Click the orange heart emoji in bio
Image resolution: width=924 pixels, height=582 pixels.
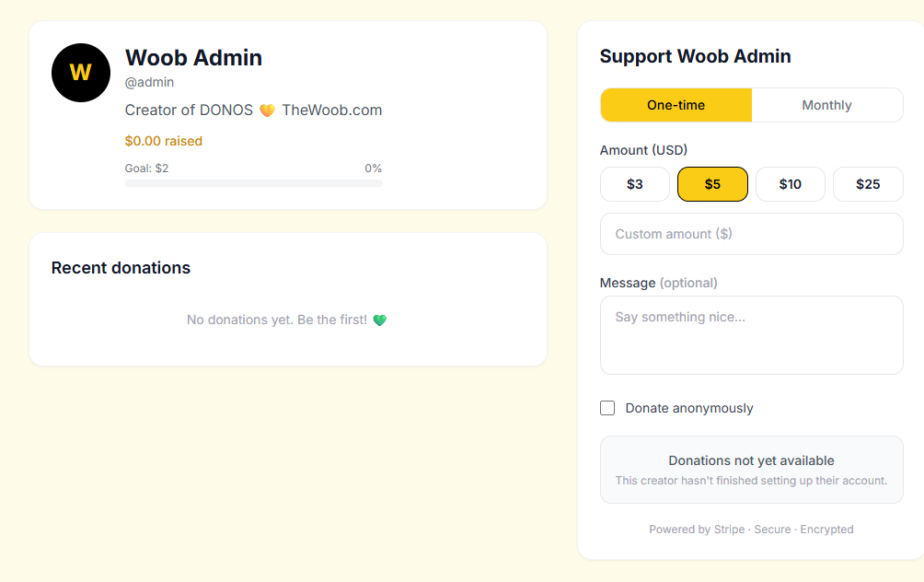[267, 111]
